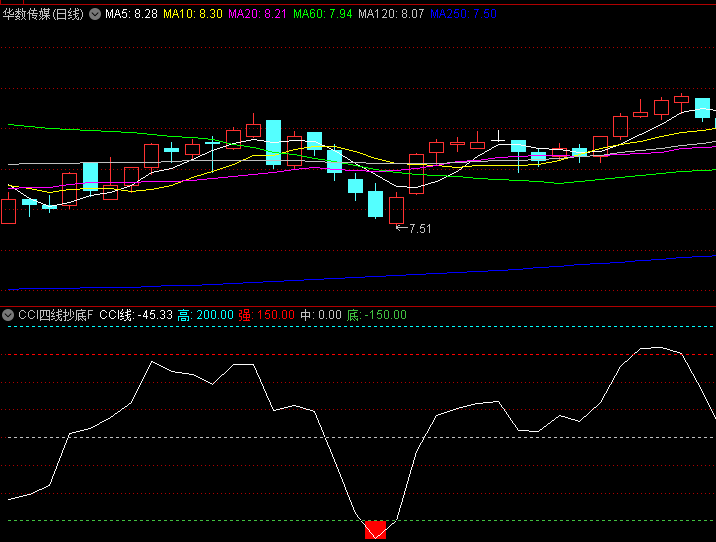
Task: Click the 7.51 low price annotation
Action: (420, 229)
